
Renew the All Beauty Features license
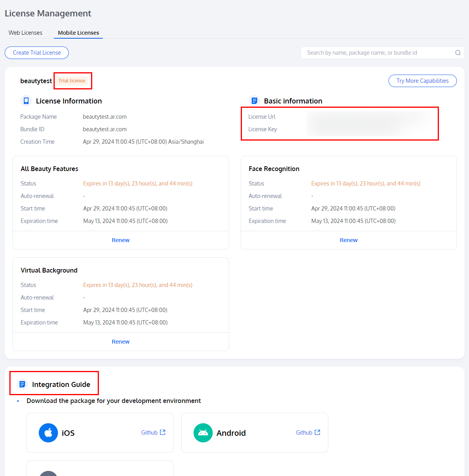[121, 240]
